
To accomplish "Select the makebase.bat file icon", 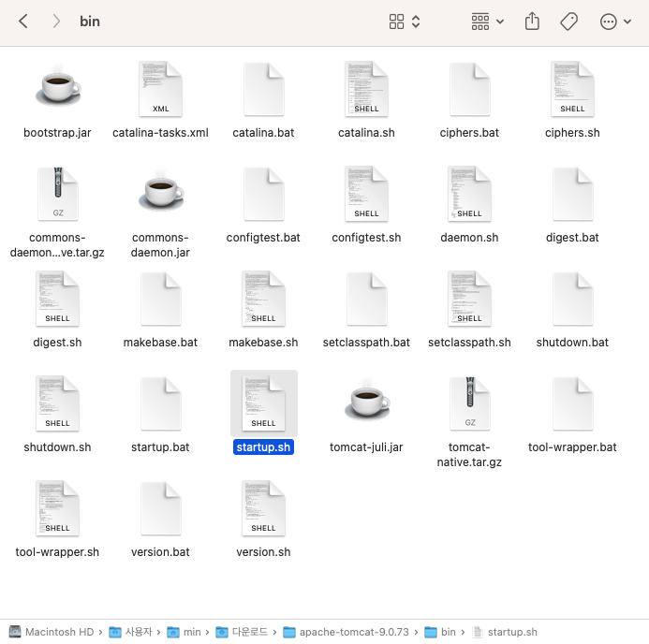I will pyautogui.click(x=160, y=299).
